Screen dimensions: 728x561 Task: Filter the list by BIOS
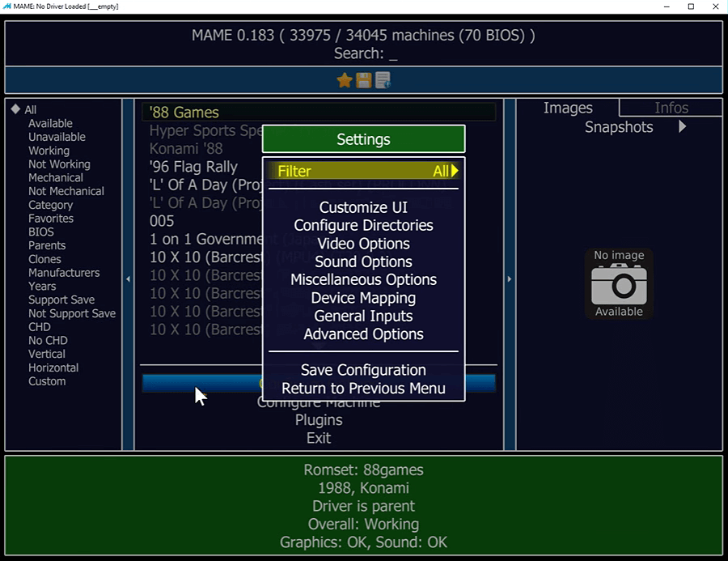pos(41,232)
